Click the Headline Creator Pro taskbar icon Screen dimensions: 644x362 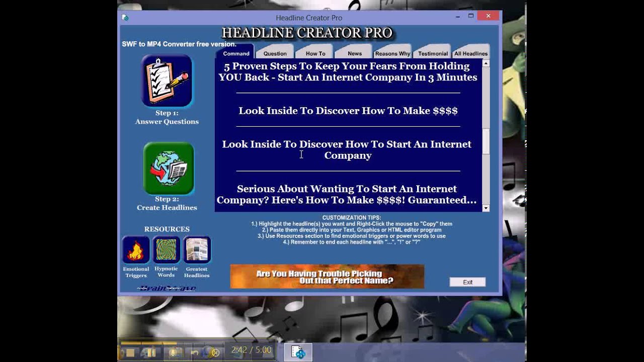(x=298, y=352)
